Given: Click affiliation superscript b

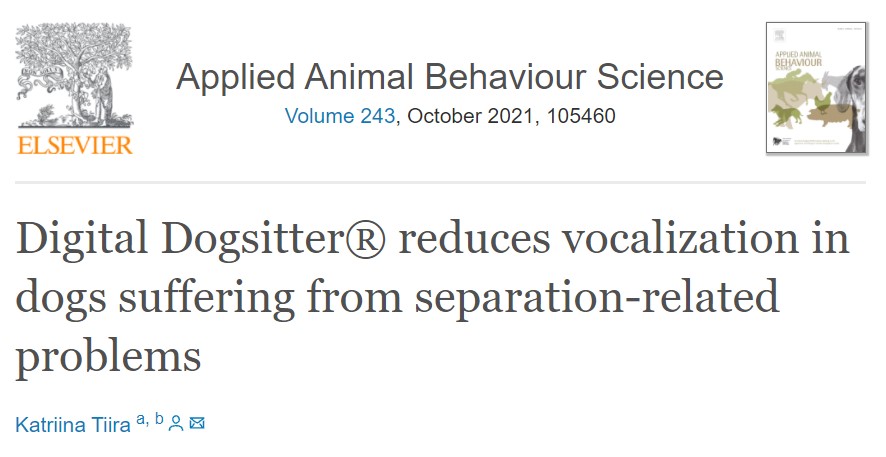Looking at the screenshot, I should [159, 420].
